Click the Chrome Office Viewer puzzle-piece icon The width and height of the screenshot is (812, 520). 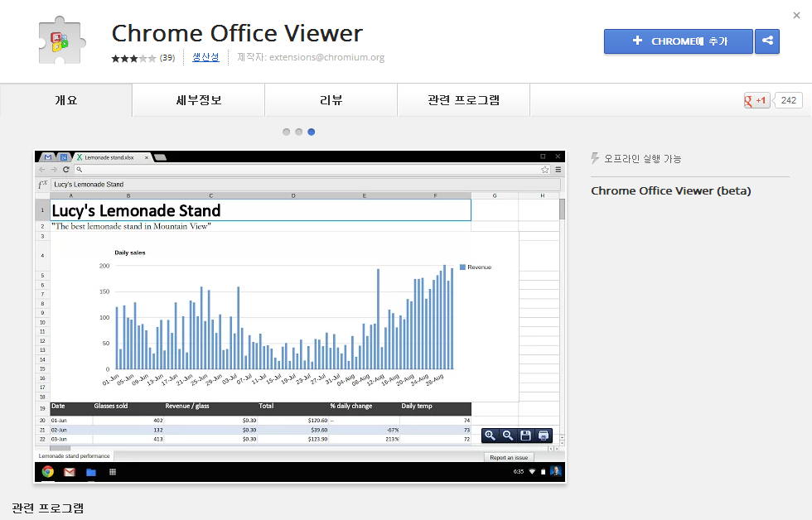click(61, 41)
